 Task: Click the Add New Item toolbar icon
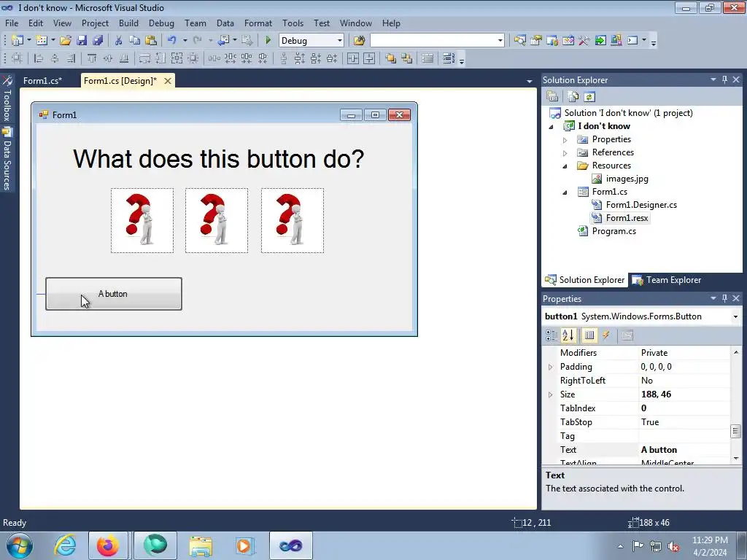[42, 41]
